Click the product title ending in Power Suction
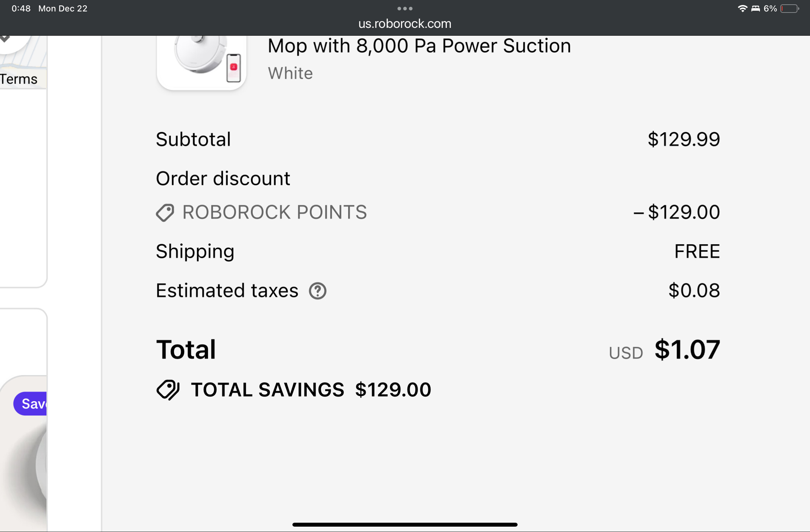Screen dimensions: 810x532 [x=419, y=46]
